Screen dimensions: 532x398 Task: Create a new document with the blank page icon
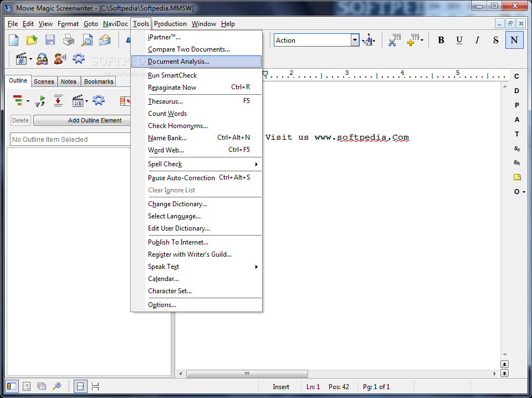coord(13,40)
